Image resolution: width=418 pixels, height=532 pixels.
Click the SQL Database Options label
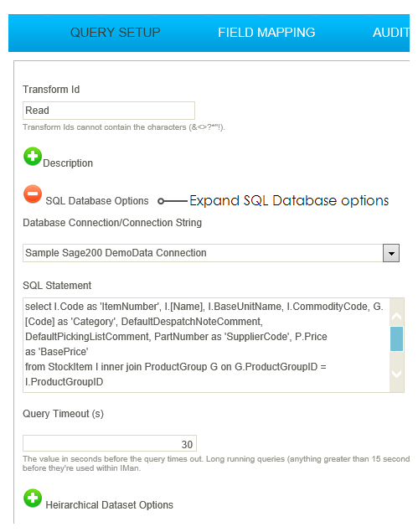(x=97, y=201)
